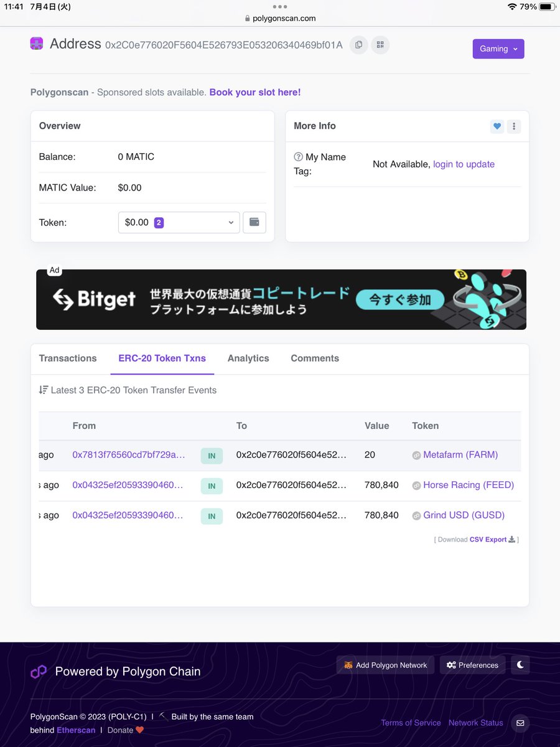Click the Polygonscan address blockie icon

point(37,44)
